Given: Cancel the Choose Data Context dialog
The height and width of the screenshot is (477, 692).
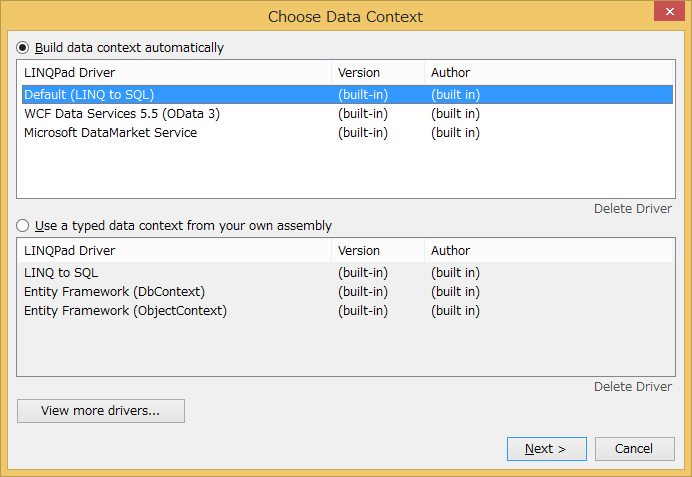Looking at the screenshot, I should 634,449.
